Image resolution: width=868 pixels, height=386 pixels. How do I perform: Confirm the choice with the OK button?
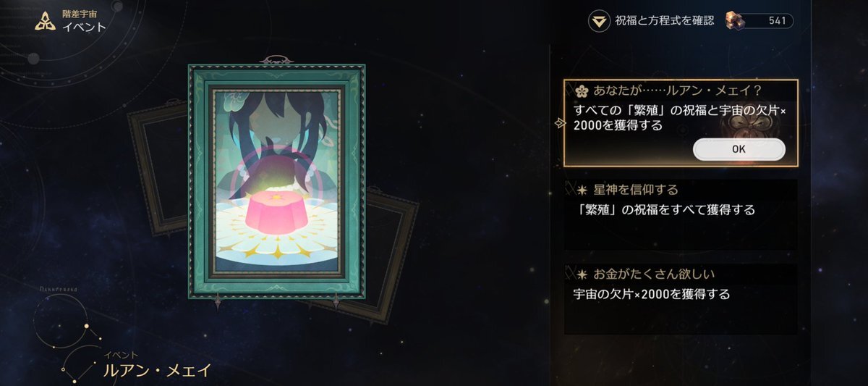click(x=739, y=149)
